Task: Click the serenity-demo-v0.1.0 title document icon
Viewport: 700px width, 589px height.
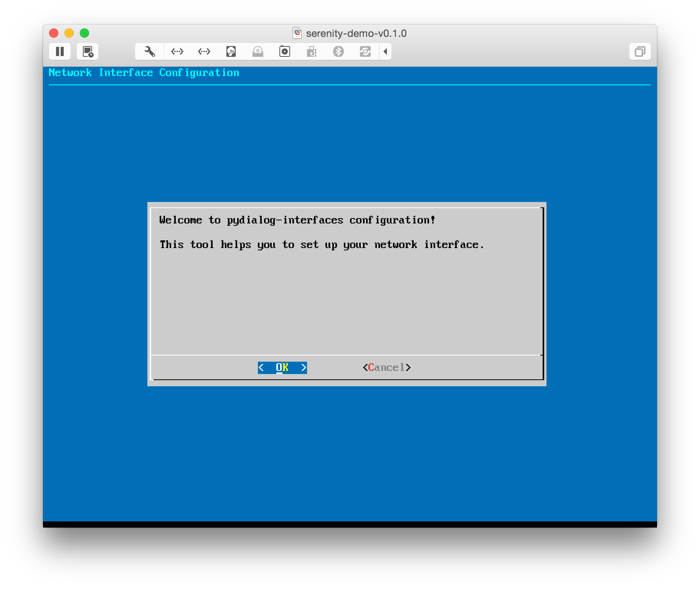Action: click(x=297, y=33)
